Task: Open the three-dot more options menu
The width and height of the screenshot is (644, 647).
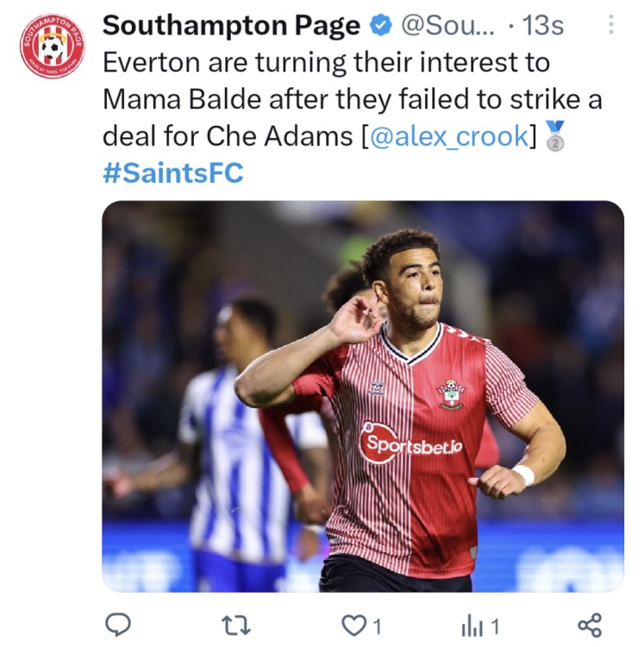Action: (x=610, y=24)
